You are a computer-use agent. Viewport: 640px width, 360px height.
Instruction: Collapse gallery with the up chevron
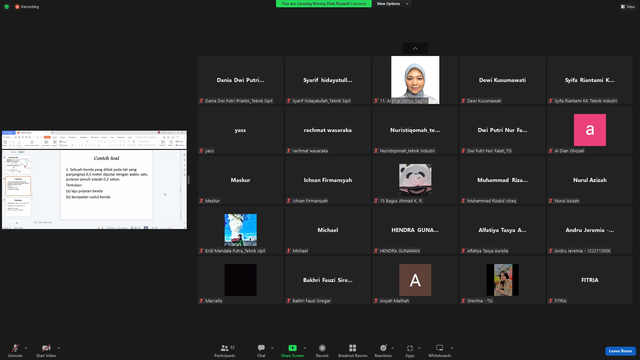point(415,49)
